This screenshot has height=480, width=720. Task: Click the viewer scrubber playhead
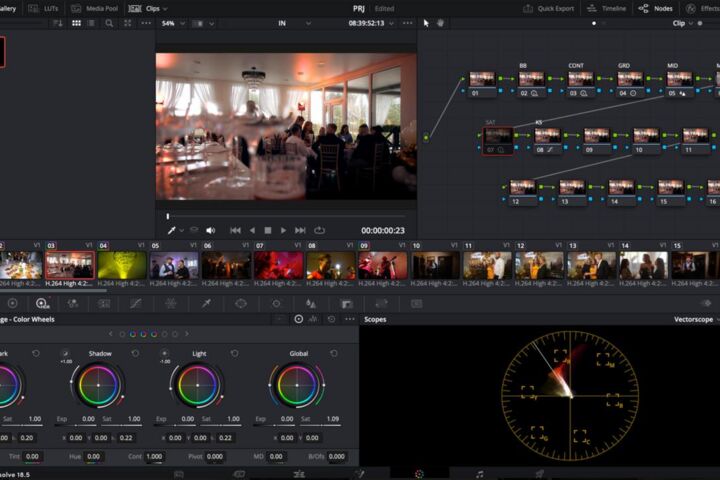click(x=168, y=216)
